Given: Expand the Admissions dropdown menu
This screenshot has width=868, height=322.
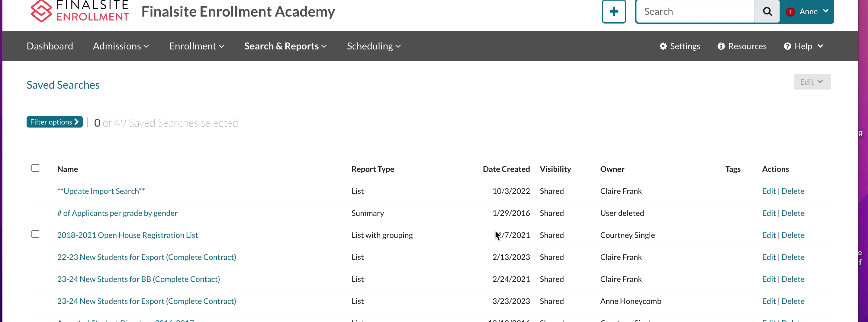Looking at the screenshot, I should pyautogui.click(x=121, y=46).
